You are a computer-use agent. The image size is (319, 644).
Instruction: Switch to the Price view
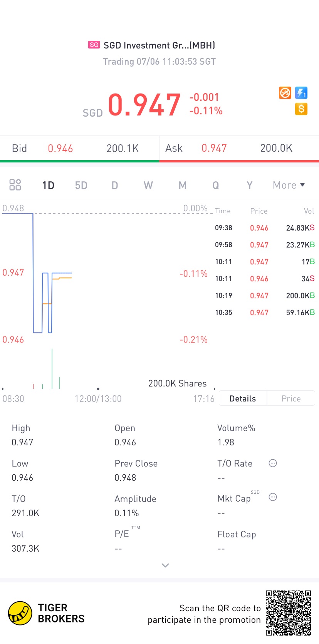tap(291, 398)
